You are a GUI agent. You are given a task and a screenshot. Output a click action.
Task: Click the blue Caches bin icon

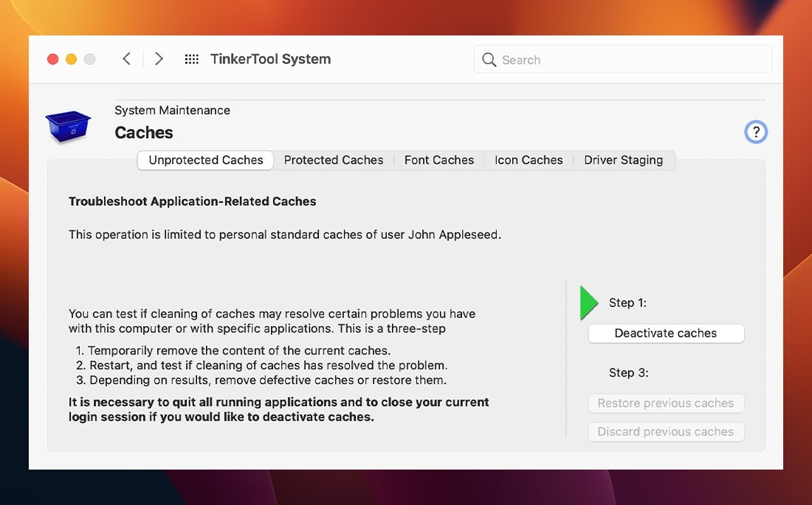69,126
